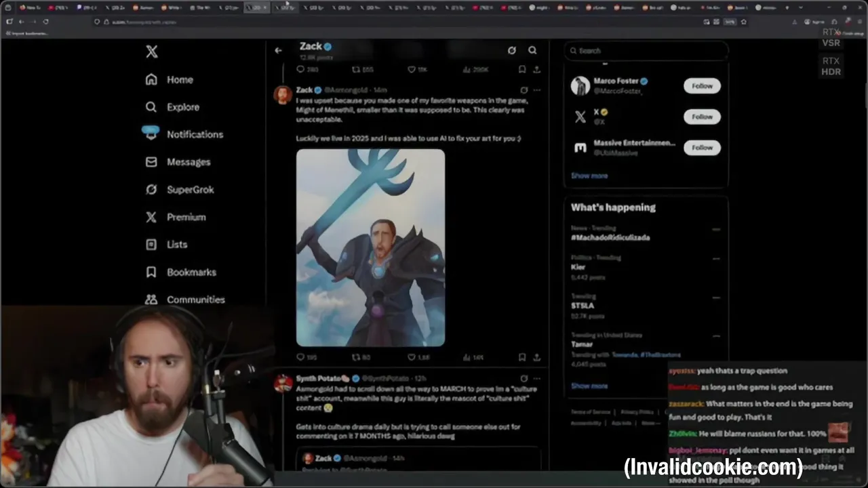Like the Might of Menethil tweet
The width and height of the screenshot is (868, 488).
(x=411, y=357)
